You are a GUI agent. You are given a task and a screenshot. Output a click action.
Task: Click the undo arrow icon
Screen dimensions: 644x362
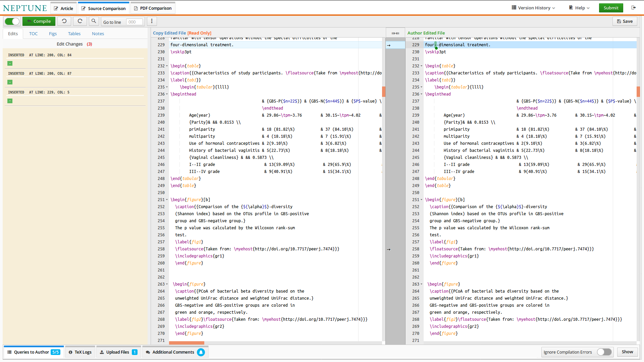(x=64, y=21)
